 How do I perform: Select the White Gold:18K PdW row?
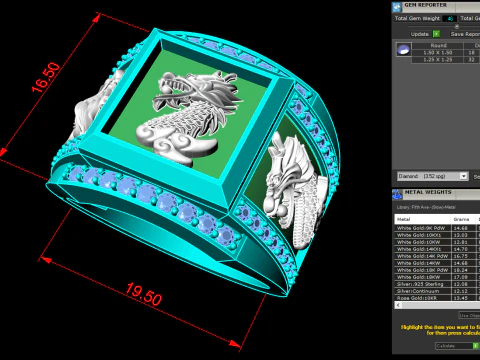coord(437,270)
